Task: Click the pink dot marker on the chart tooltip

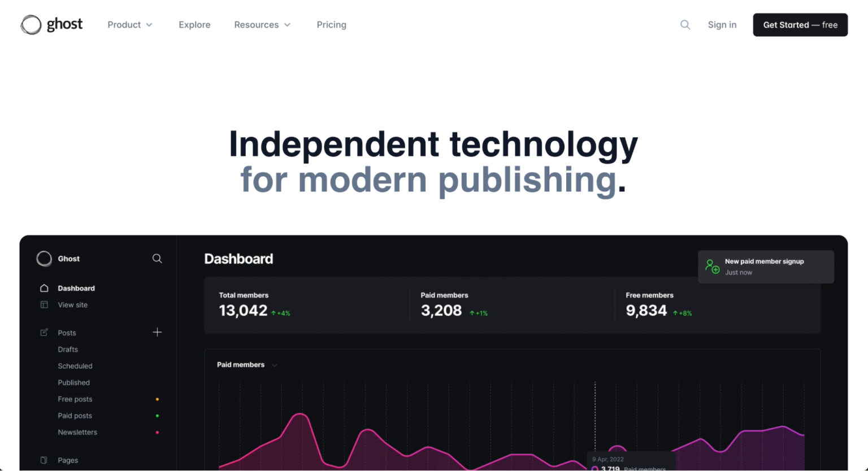Action: point(594,469)
